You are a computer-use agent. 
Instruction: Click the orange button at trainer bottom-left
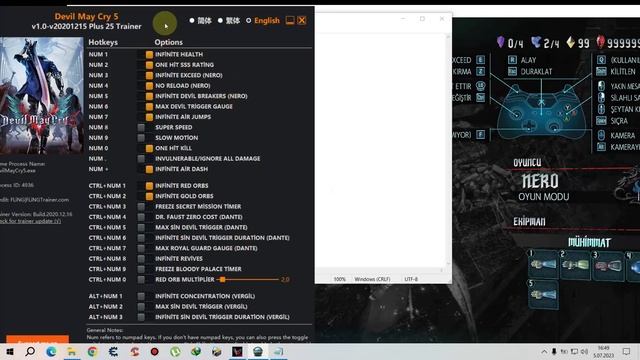(37, 339)
